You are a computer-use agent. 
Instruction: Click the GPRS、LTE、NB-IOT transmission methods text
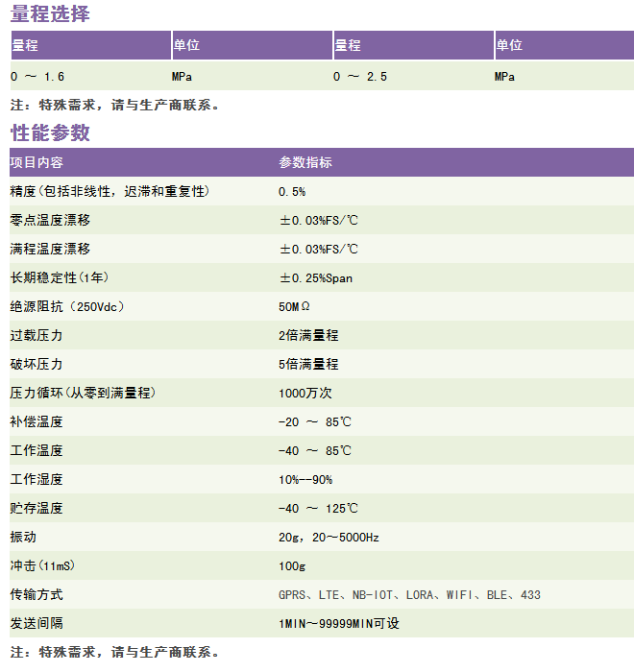coord(409,595)
